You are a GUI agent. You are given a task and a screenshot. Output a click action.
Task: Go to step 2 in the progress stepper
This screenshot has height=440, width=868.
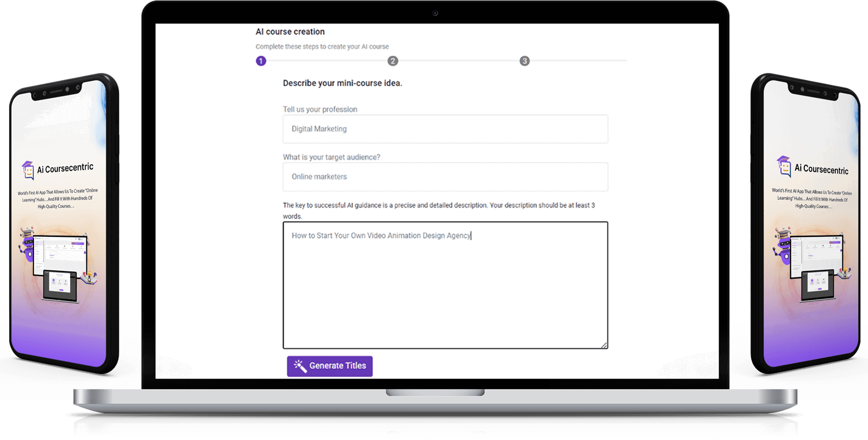pos(393,61)
